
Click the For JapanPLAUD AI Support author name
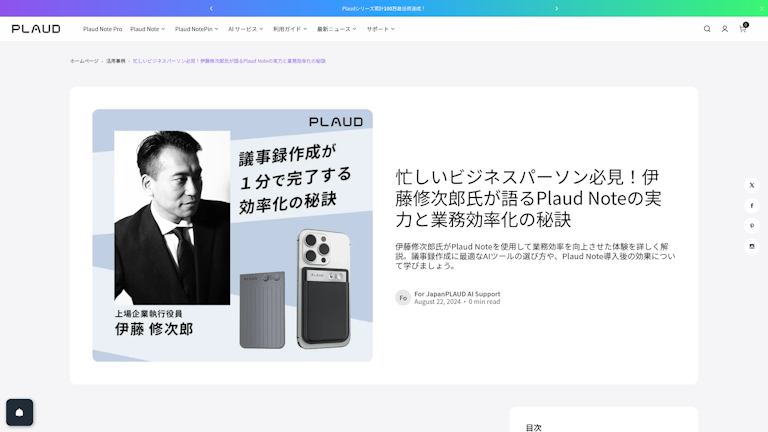457,294
